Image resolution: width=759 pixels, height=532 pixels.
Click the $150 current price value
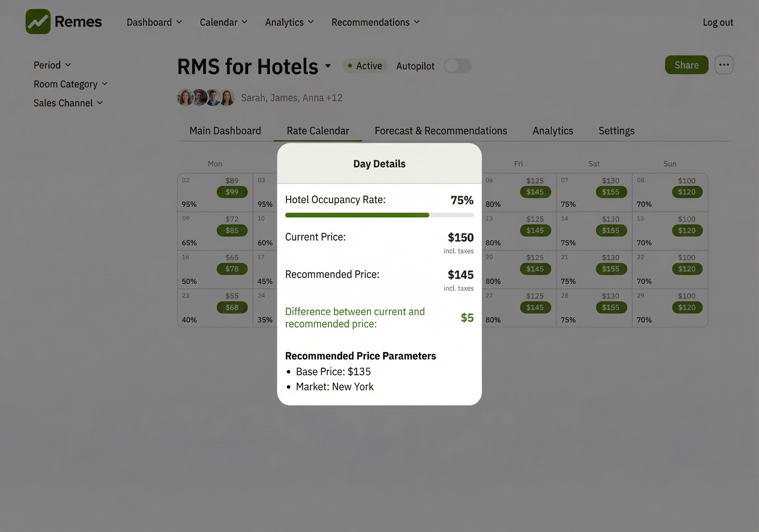461,237
